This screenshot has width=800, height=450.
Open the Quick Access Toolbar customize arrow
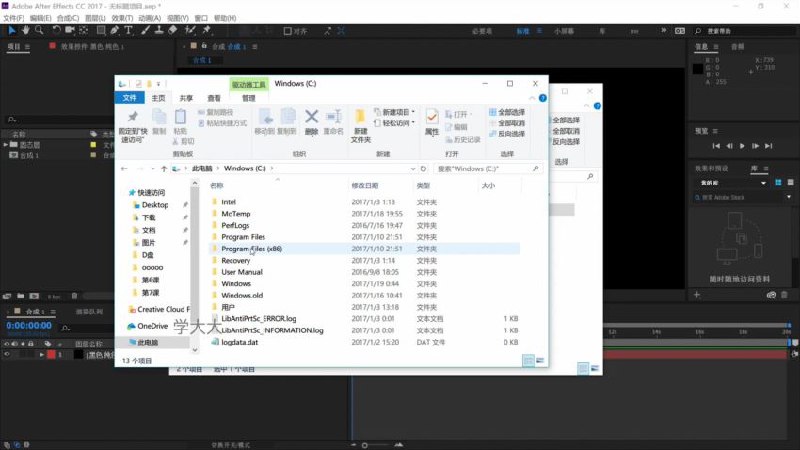tap(158, 84)
